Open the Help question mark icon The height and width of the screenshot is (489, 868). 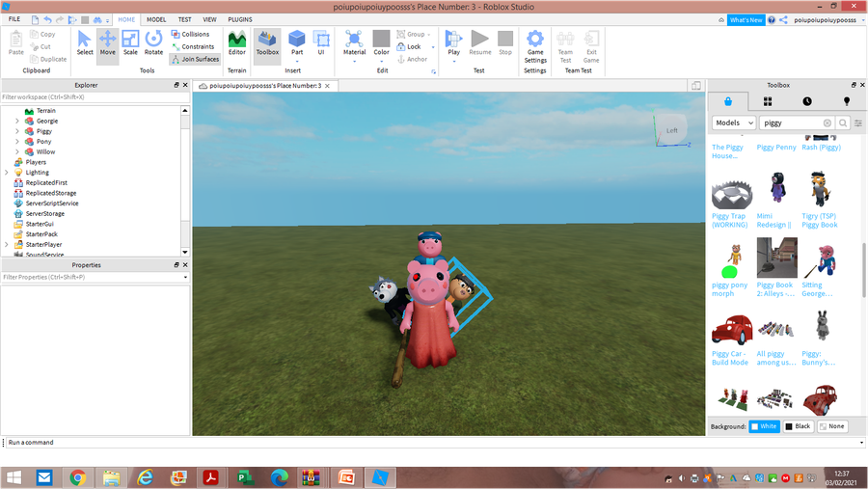click(772, 20)
